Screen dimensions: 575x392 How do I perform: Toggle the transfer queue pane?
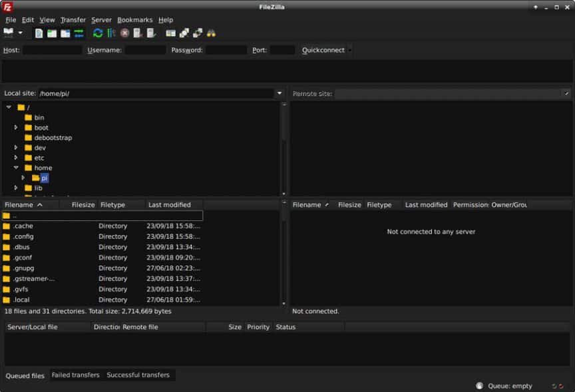tap(77, 33)
